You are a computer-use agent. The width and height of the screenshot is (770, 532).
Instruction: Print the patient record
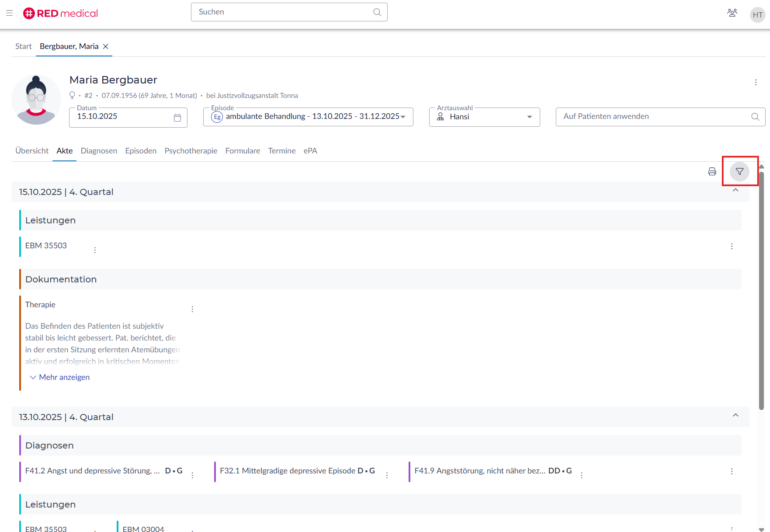coord(712,171)
